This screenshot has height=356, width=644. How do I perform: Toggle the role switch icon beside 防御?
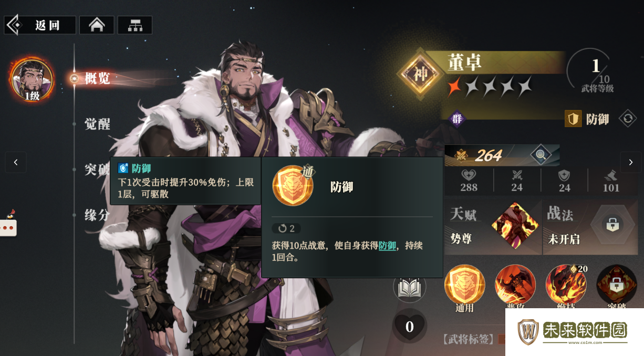click(x=627, y=119)
